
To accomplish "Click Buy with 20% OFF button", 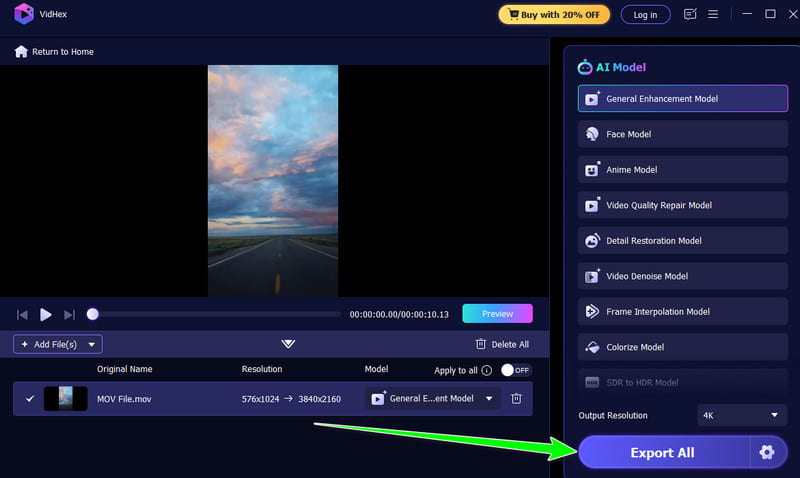I will tap(554, 14).
